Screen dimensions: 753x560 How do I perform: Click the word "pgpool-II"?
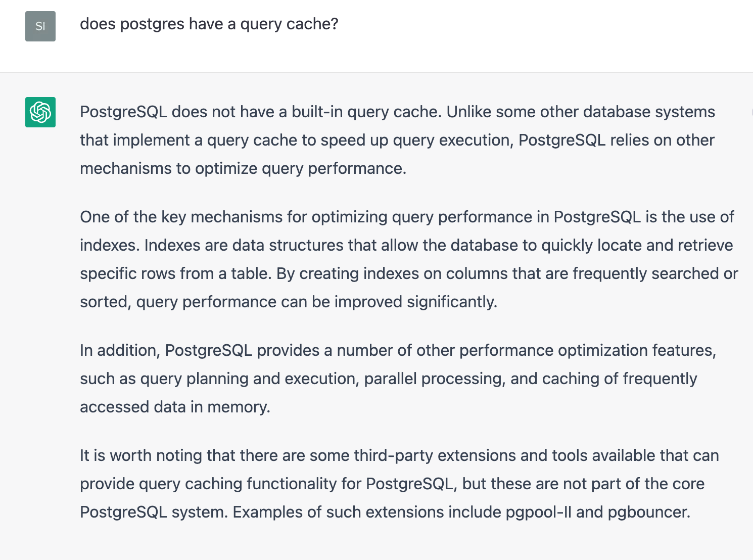pos(538,512)
